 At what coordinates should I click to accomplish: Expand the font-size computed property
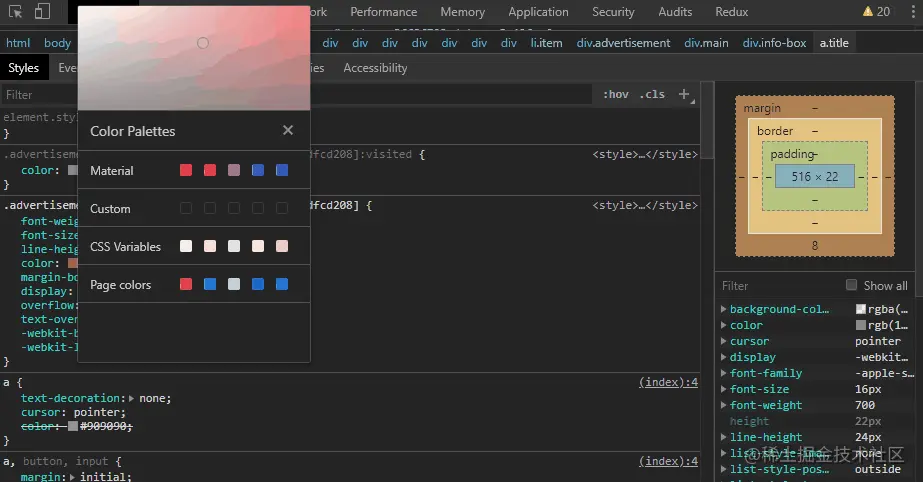point(723,389)
